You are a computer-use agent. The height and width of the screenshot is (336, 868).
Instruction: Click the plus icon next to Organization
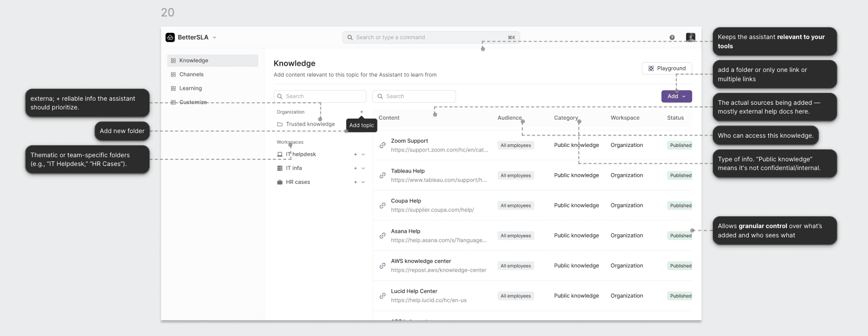(362, 112)
